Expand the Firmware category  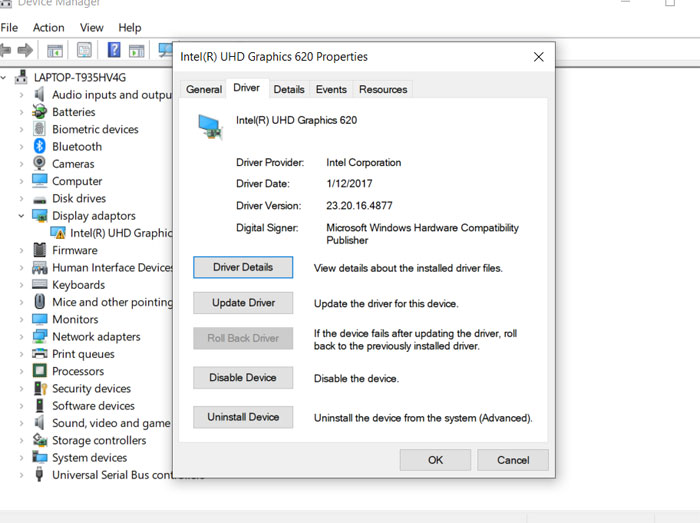21,250
